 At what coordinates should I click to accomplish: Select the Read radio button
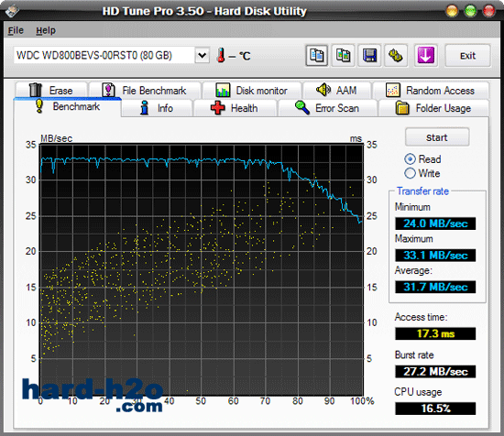[x=410, y=159]
